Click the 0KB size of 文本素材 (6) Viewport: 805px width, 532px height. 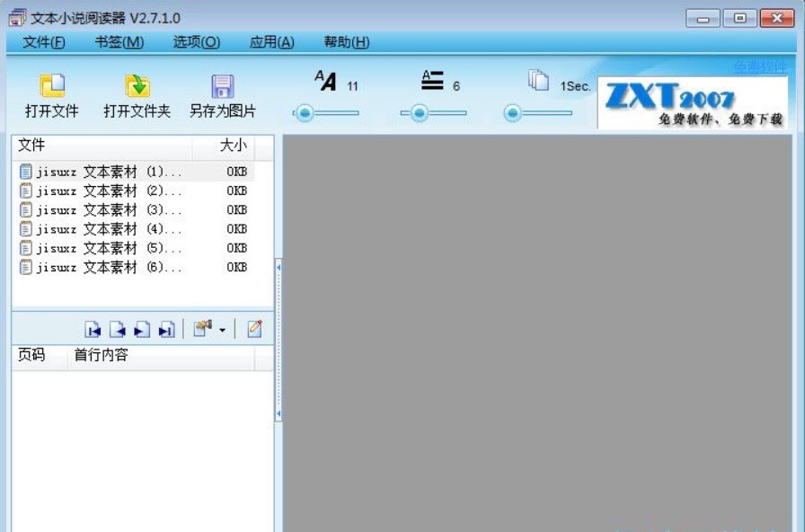[x=236, y=267]
